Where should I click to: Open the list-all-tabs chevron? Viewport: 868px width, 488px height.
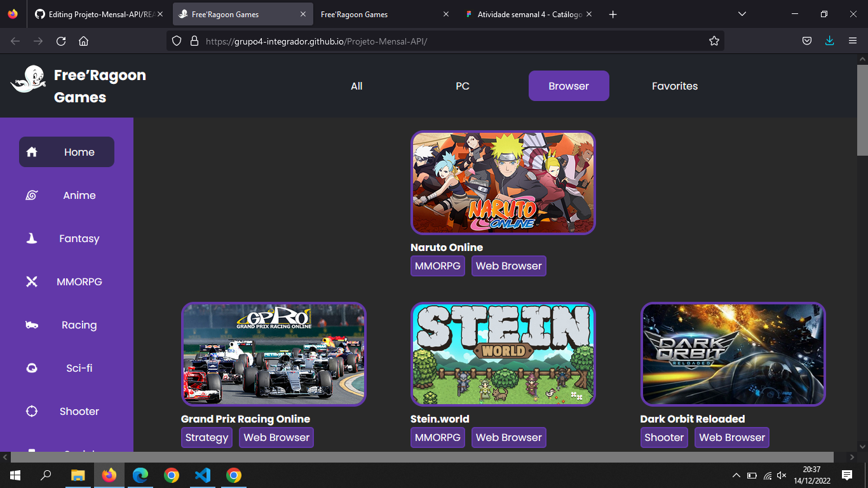tap(742, 14)
